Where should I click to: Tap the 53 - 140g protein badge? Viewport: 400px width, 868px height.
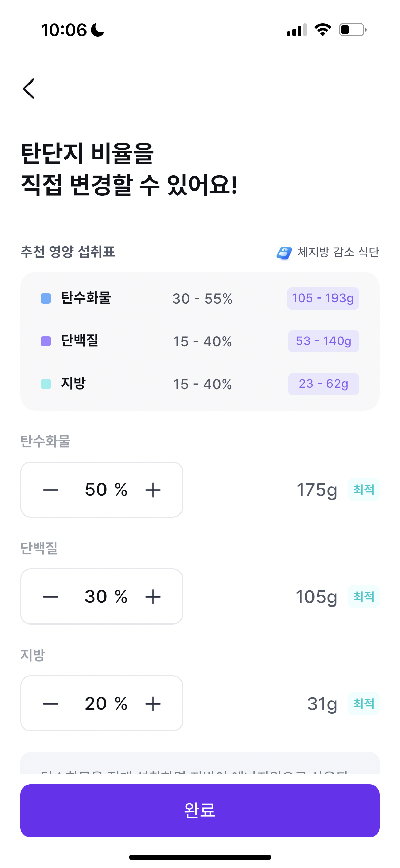pyautogui.click(x=323, y=341)
